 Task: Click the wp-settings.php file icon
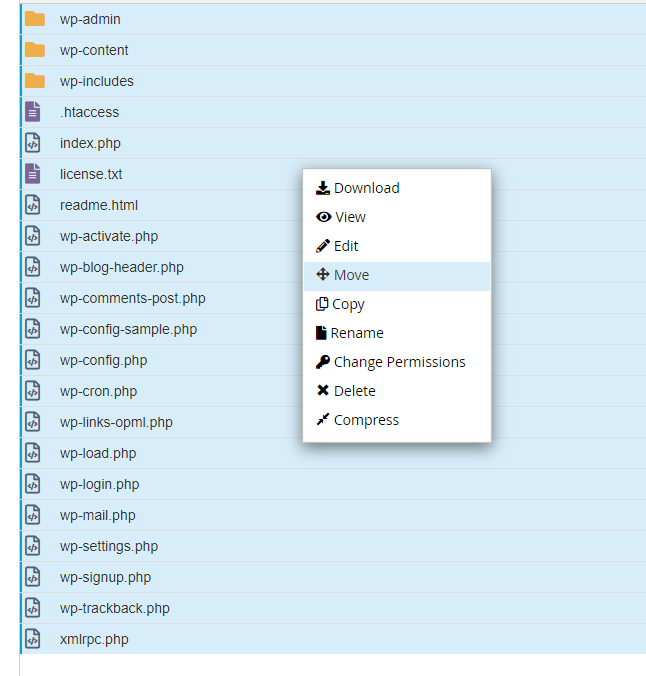[32, 546]
